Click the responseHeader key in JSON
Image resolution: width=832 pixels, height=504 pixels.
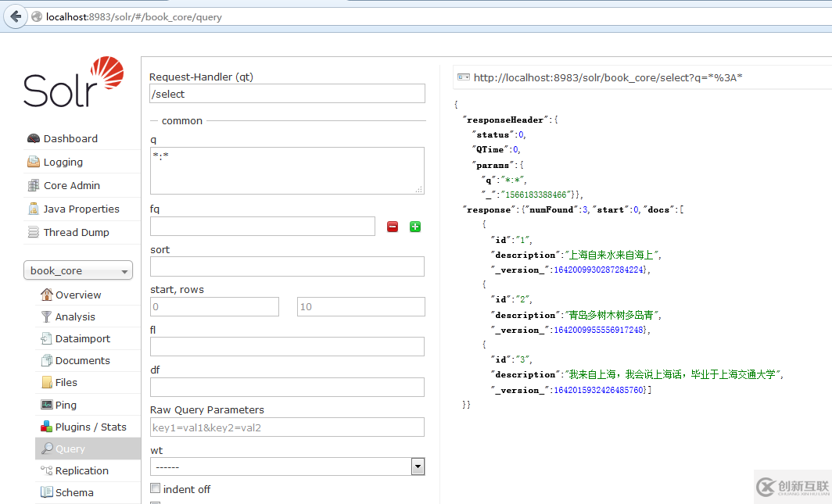(x=504, y=120)
